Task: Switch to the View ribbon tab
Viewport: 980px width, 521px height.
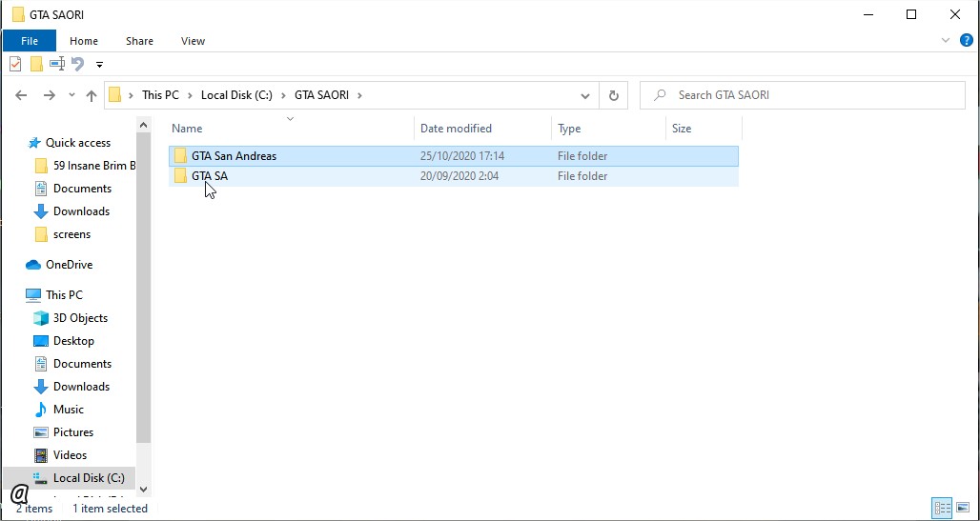Action: click(194, 41)
